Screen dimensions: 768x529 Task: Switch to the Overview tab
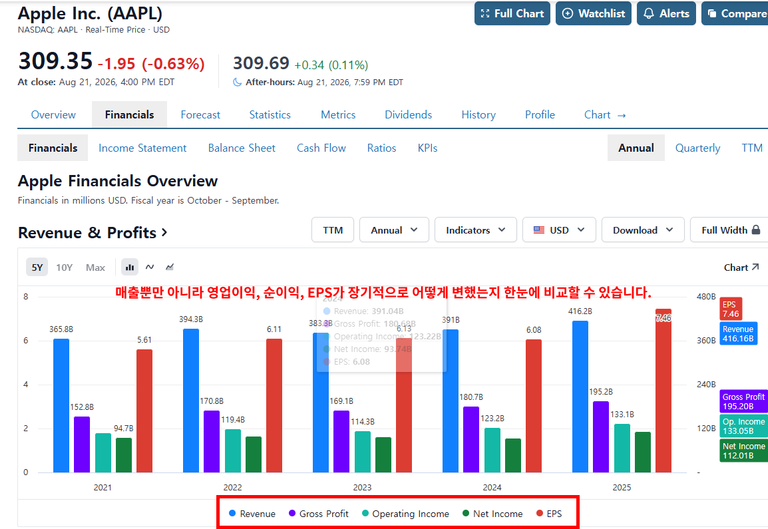coord(53,115)
